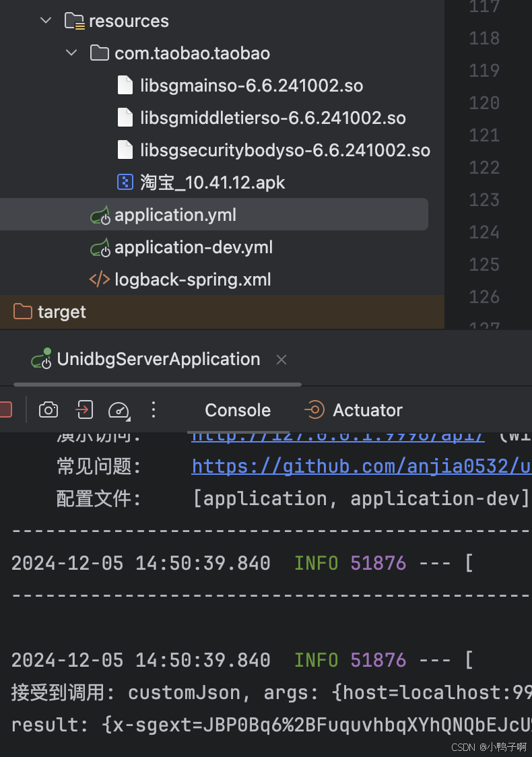Switch to the Actuator tab
Image resolution: width=532 pixels, height=757 pixels.
coord(367,409)
